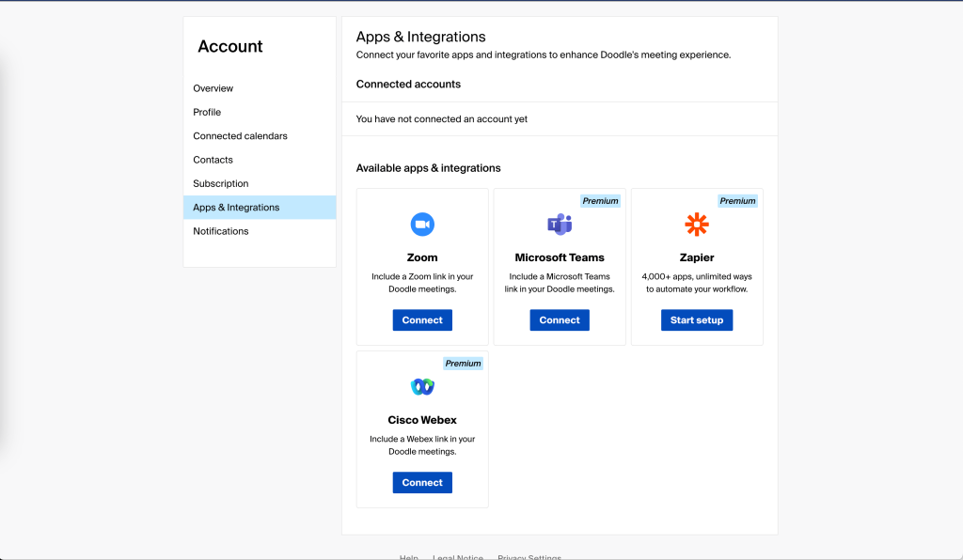Connect the Cisco Webex integration
The height and width of the screenshot is (560, 963).
[x=422, y=483]
